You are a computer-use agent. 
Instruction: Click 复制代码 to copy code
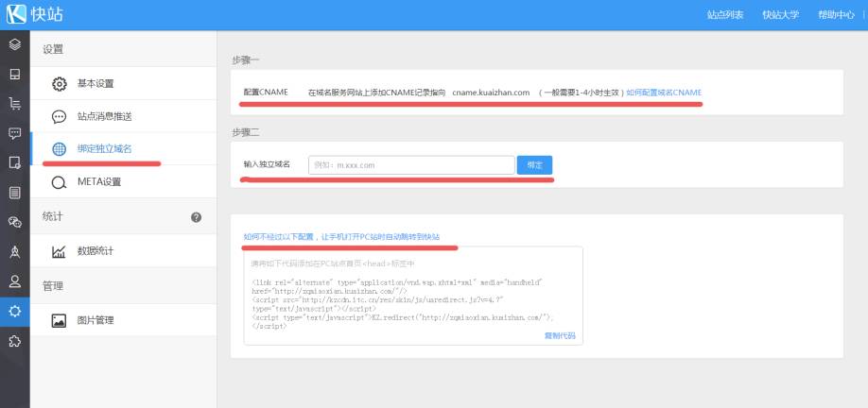[x=560, y=335]
